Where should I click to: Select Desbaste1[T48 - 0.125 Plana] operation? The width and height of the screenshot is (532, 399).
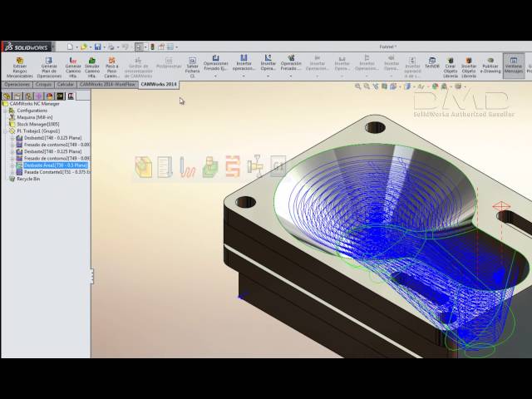pos(52,138)
